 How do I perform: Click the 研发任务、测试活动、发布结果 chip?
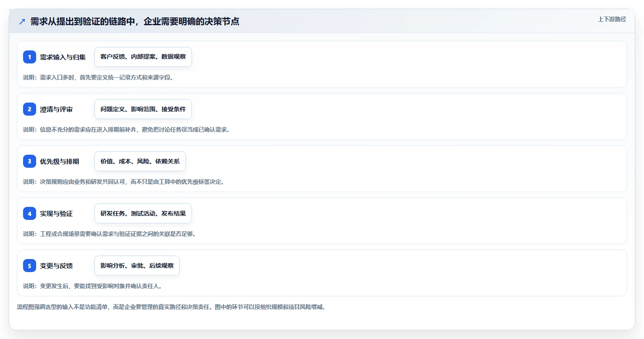(x=143, y=213)
